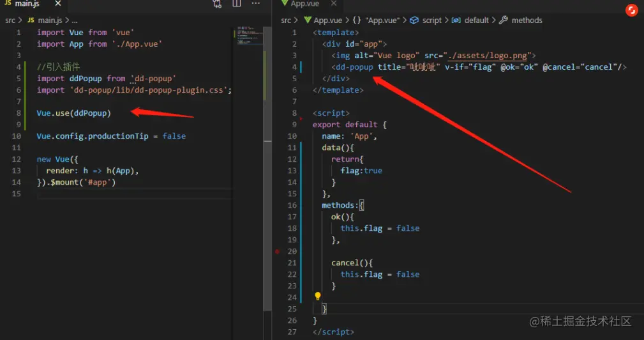The width and height of the screenshot is (644, 340).
Task: Open the methods breadcrumb dropdown
Action: tap(527, 20)
